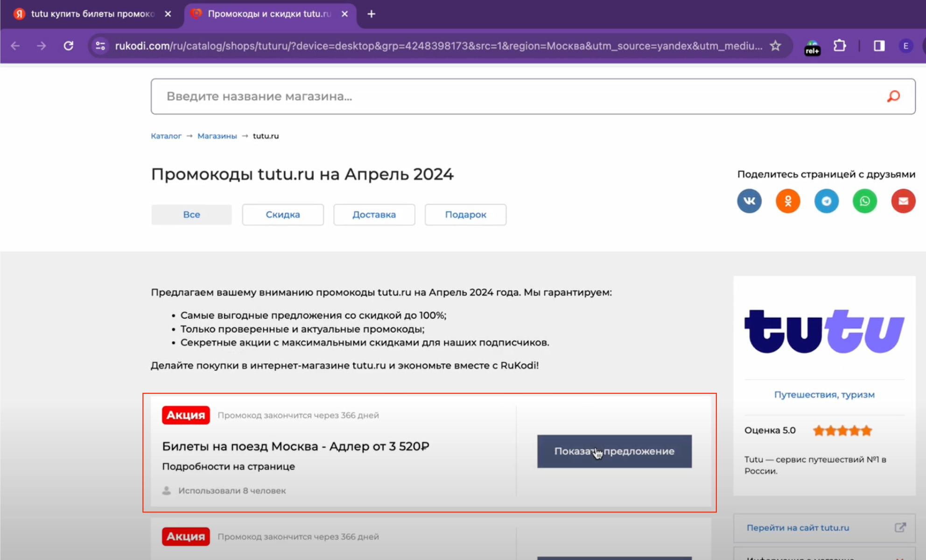Share the page via email icon
Screen dimensions: 926x560
(x=903, y=201)
